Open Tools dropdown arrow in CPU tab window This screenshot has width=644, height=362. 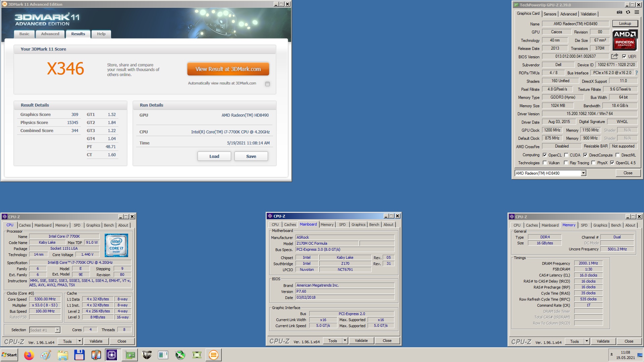[79, 341]
